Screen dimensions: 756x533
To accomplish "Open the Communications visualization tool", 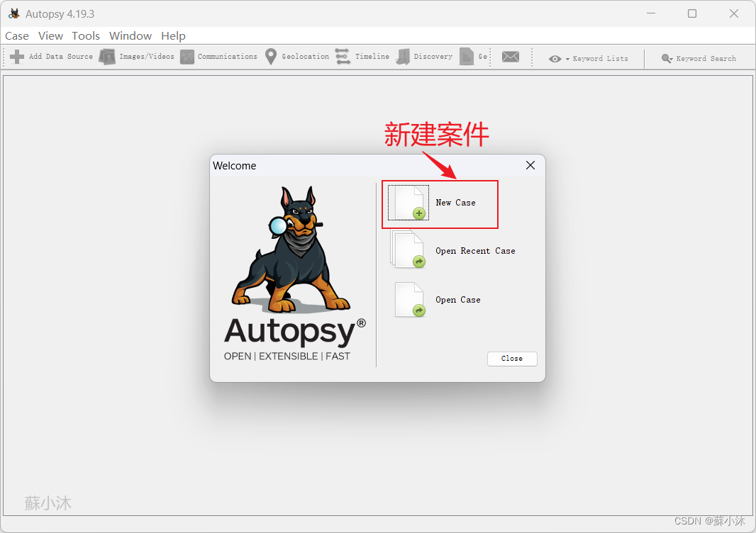I will 219,57.
